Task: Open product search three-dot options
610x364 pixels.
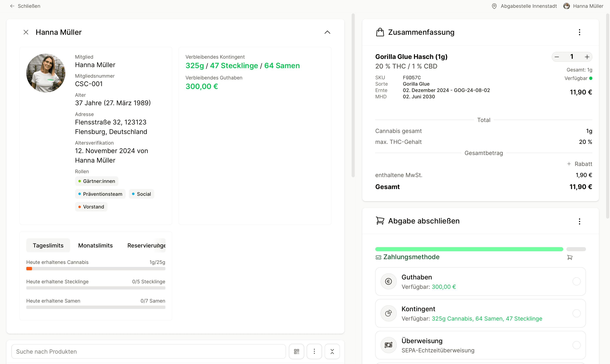Action: click(x=314, y=351)
